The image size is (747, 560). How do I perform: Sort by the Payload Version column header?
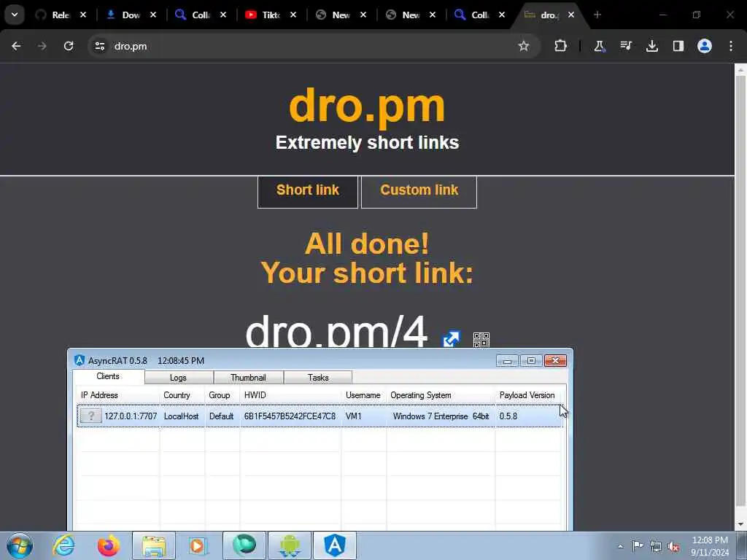(528, 395)
